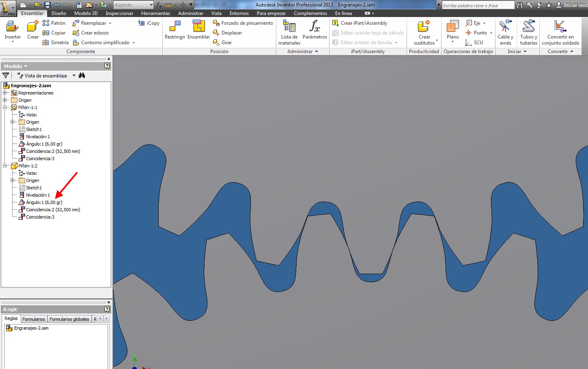Click the keyword search input field
Viewport: 588px width, 369px height.
tap(478, 5)
